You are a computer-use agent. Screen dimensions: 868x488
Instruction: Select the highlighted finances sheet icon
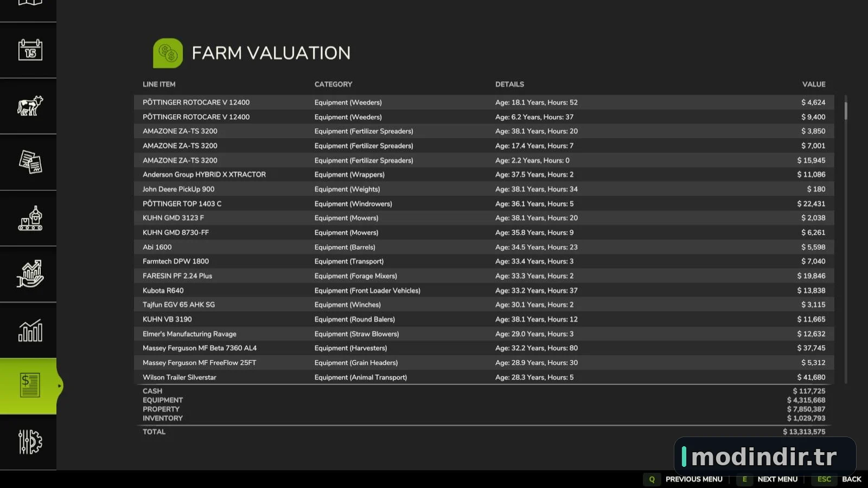click(x=30, y=386)
